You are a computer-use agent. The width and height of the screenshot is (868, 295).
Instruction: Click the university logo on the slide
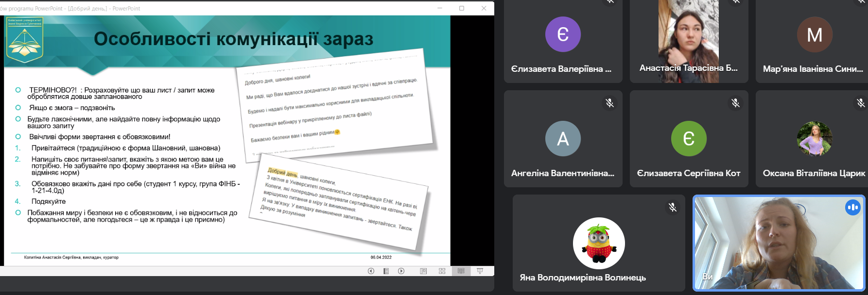(x=25, y=40)
